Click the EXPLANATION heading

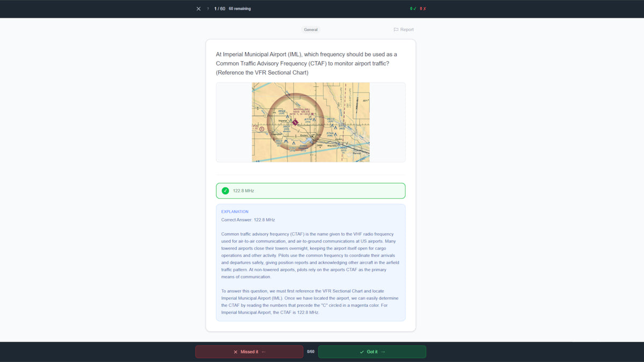coord(235,212)
